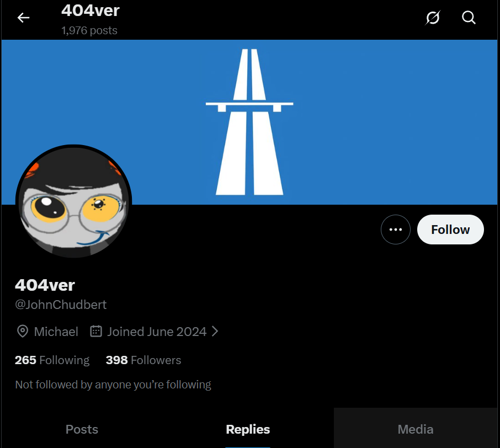Screen dimensions: 500x448
Task: Click the Michael location text
Action: pos(56,332)
